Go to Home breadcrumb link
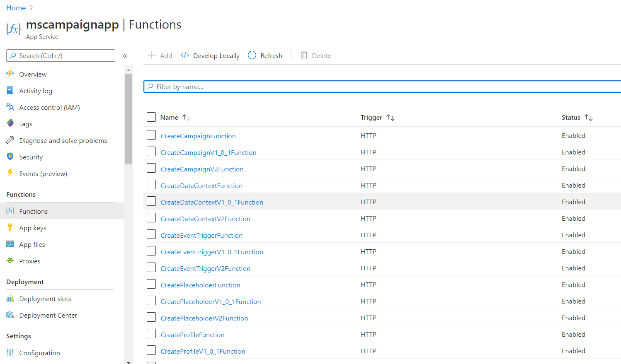 coord(16,8)
